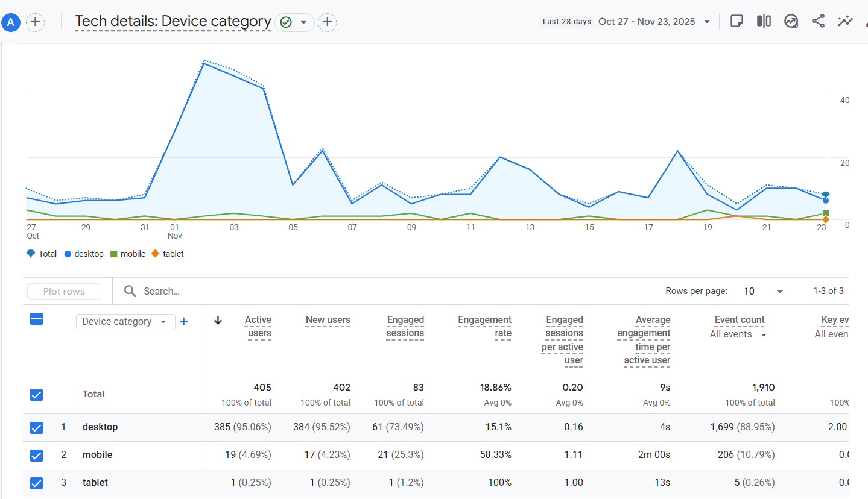Uncheck the mobile row checkbox

36,455
